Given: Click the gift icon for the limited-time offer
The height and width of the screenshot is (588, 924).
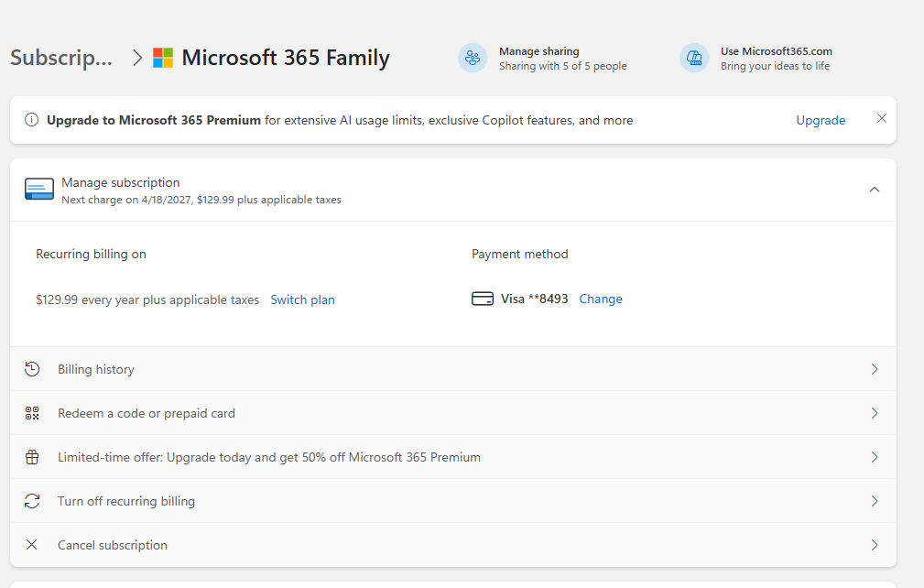Looking at the screenshot, I should [32, 457].
